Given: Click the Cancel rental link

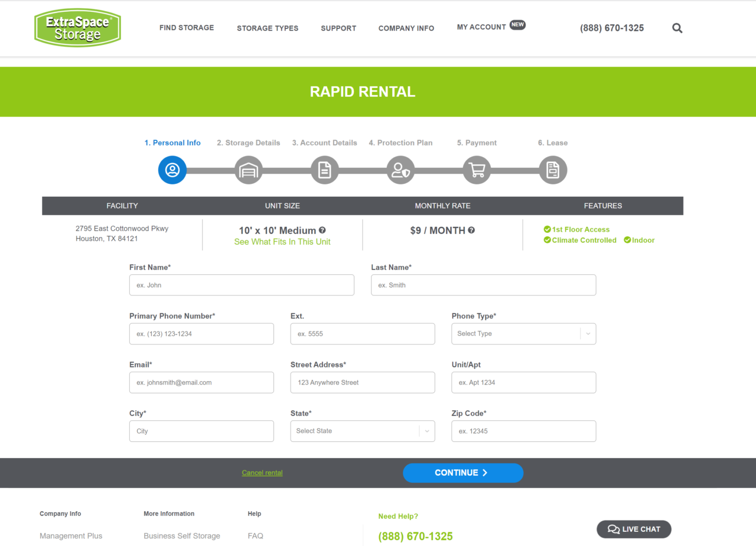Looking at the screenshot, I should pyautogui.click(x=262, y=473).
